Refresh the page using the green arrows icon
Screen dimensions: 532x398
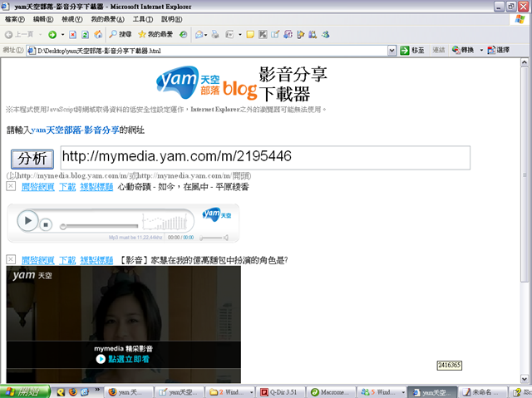86,35
